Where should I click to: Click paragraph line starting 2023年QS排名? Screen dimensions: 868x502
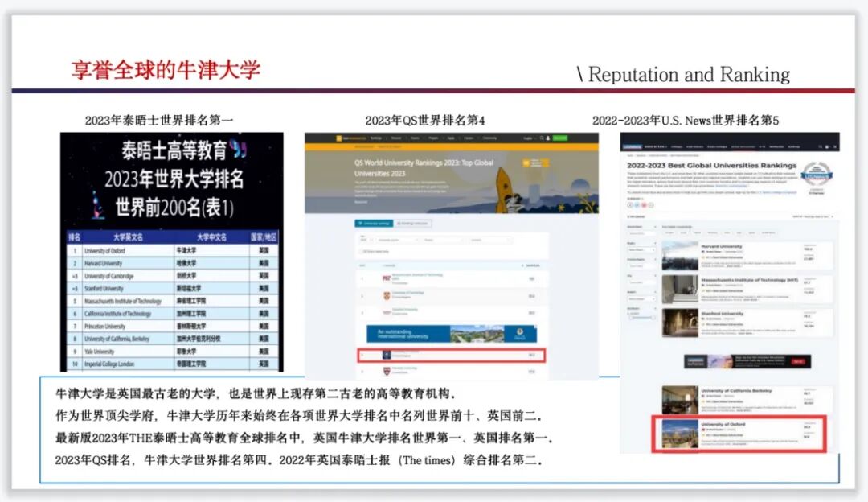click(299, 460)
